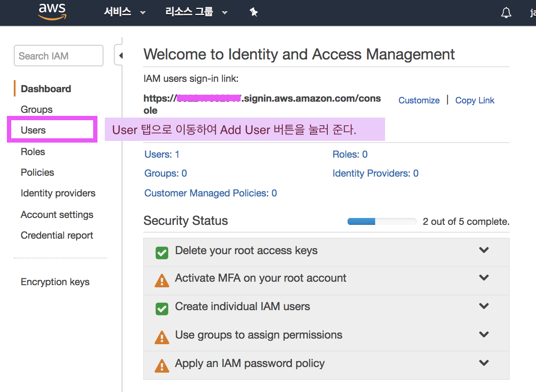Click warning icon beside IAM password policy

pos(162,365)
